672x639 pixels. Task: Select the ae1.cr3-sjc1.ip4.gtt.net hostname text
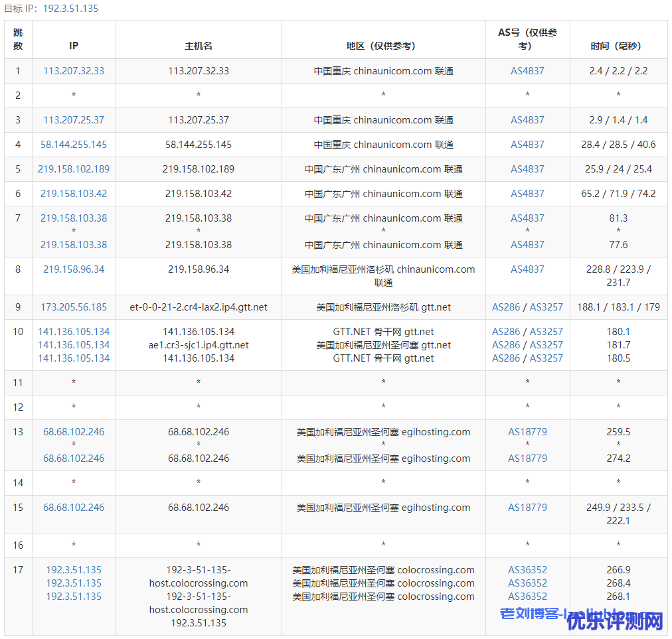tap(199, 345)
